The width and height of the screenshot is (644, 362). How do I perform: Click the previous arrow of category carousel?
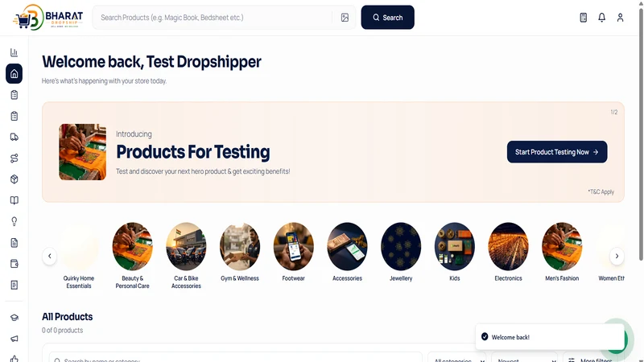50,256
